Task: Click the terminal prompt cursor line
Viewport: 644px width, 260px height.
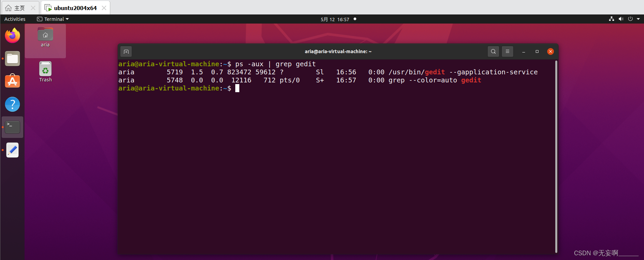Action: pyautogui.click(x=179, y=88)
